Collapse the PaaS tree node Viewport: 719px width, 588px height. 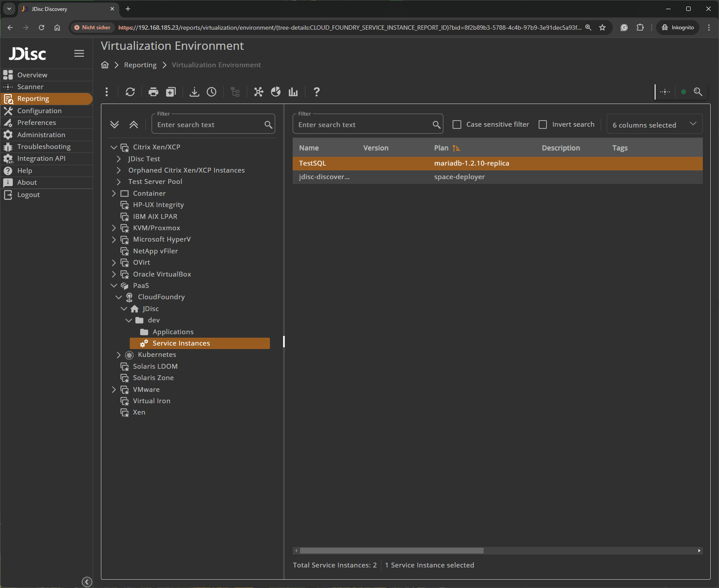[x=114, y=285]
